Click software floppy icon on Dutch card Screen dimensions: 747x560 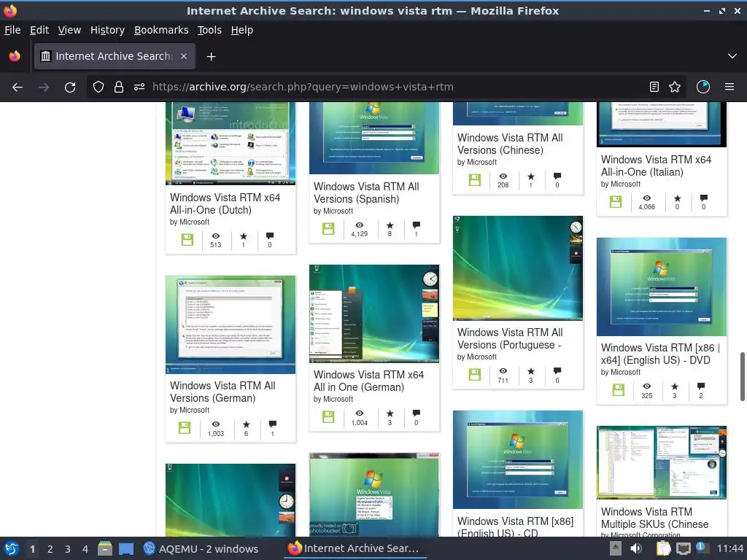[x=187, y=239]
